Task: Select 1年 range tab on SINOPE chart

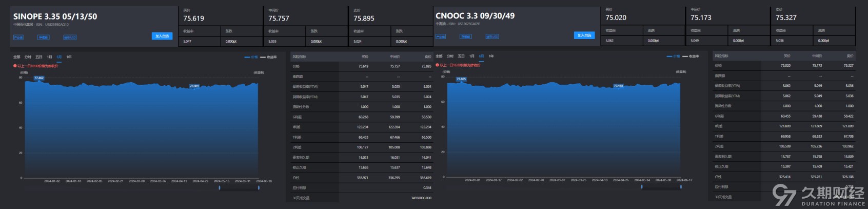Action: point(69,57)
